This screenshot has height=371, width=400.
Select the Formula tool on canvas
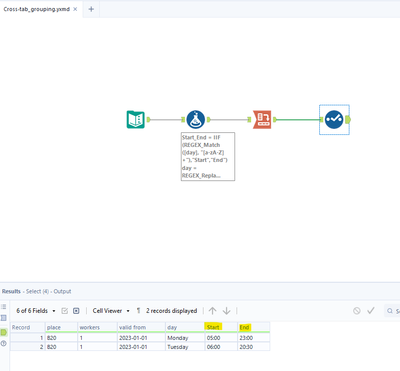click(196, 119)
